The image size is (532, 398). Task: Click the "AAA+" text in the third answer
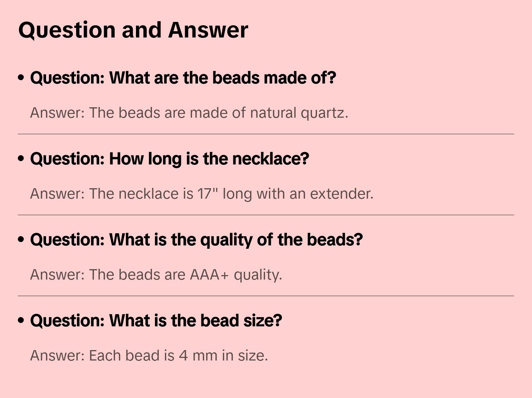coord(209,275)
